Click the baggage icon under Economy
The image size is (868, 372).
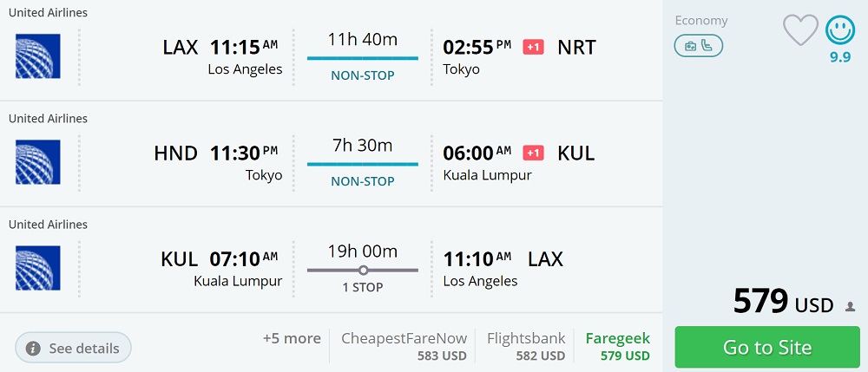[690, 46]
